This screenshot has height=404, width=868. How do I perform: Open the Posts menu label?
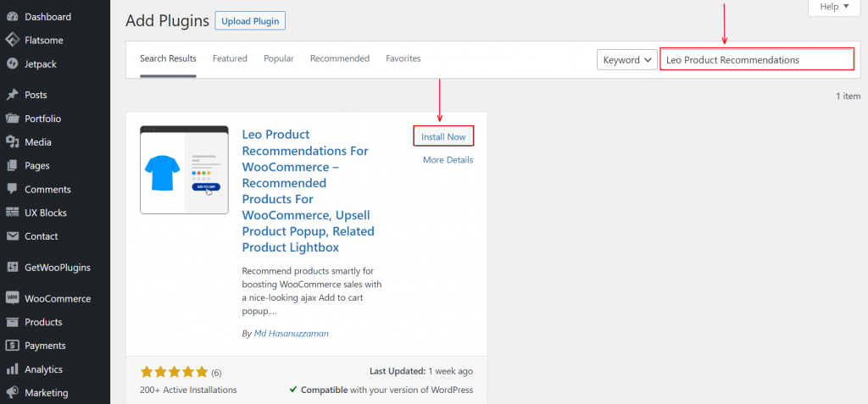(x=36, y=95)
